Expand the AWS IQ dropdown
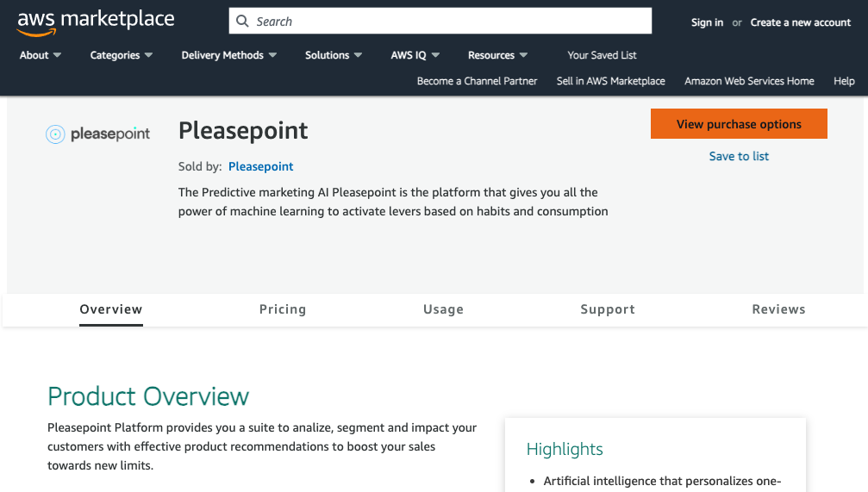This screenshot has width=868, height=492. point(415,55)
